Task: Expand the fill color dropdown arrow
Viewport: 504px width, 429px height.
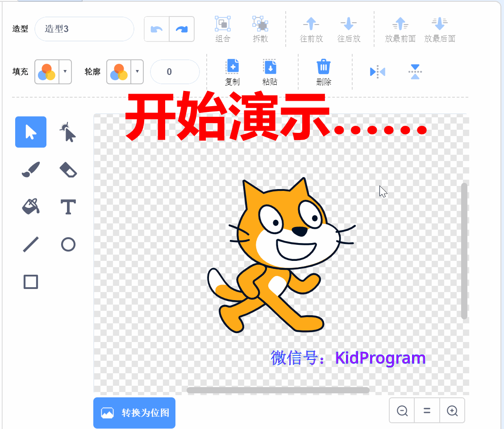Action: pos(65,72)
